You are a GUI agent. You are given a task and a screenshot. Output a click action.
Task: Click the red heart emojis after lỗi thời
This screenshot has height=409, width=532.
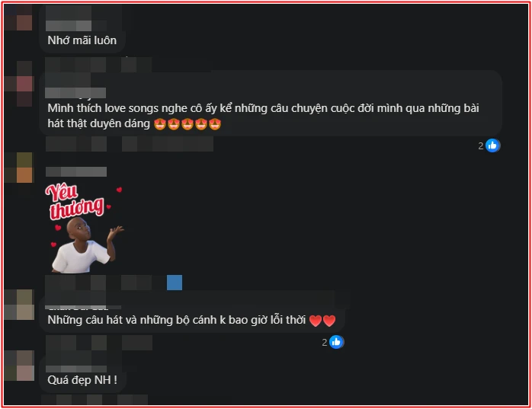pyautogui.click(x=322, y=321)
